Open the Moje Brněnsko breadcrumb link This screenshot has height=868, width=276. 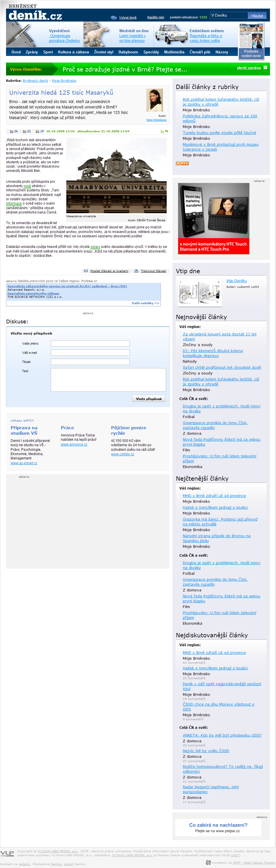(64, 81)
